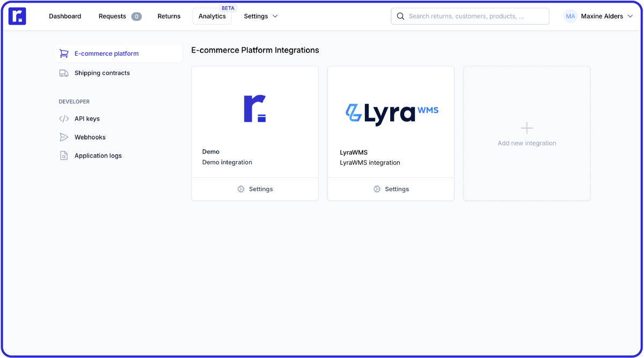Viewport: 644px width, 358px height.
Task: Click the Demo integration logo
Action: (x=255, y=108)
